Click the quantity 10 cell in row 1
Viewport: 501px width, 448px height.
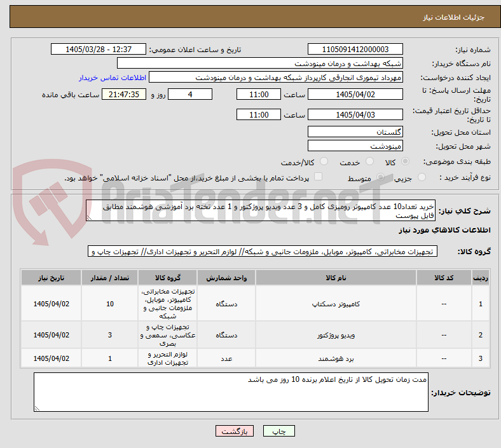coord(109,304)
